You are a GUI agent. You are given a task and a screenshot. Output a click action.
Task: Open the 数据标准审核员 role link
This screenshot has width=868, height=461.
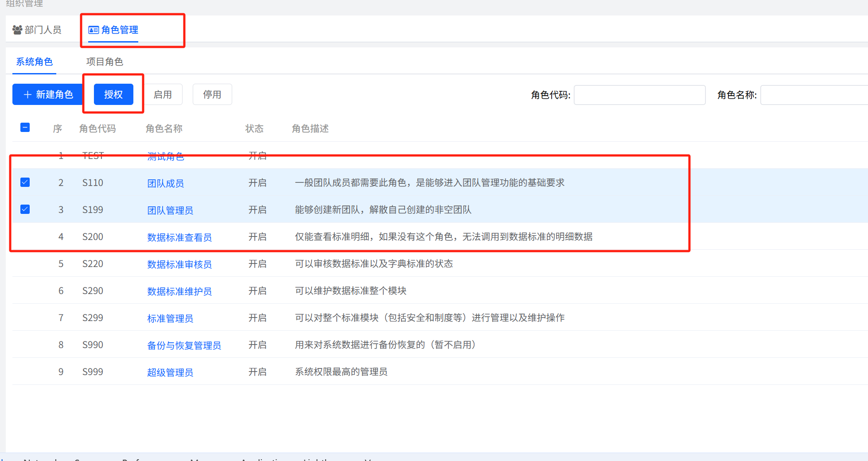179,264
